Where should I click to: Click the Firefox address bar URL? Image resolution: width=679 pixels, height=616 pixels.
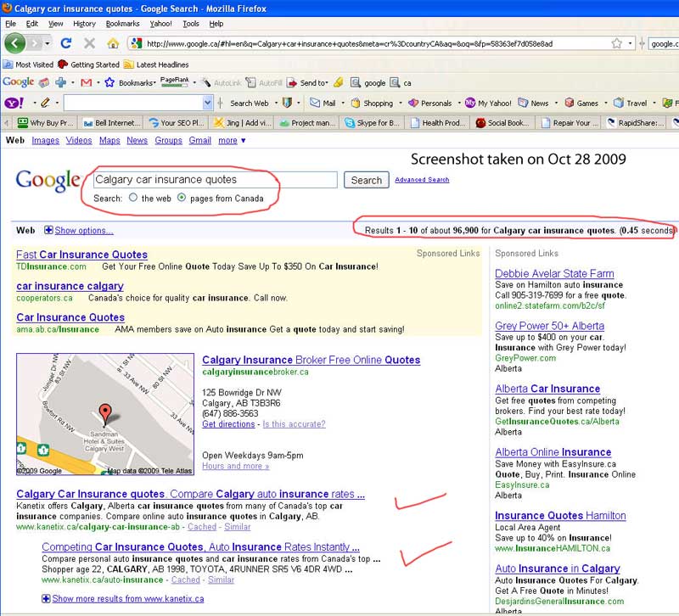[x=350, y=43]
